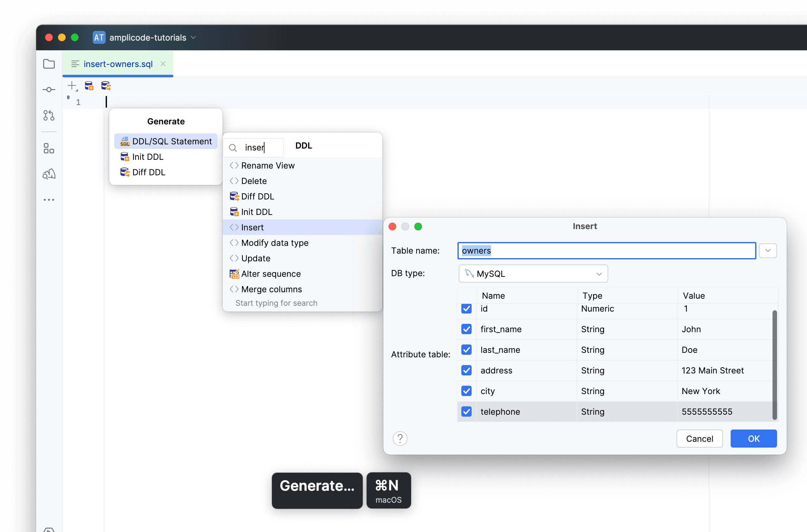This screenshot has width=807, height=532.
Task: Open the Pull Requests sidebar icon
Action: click(x=49, y=115)
